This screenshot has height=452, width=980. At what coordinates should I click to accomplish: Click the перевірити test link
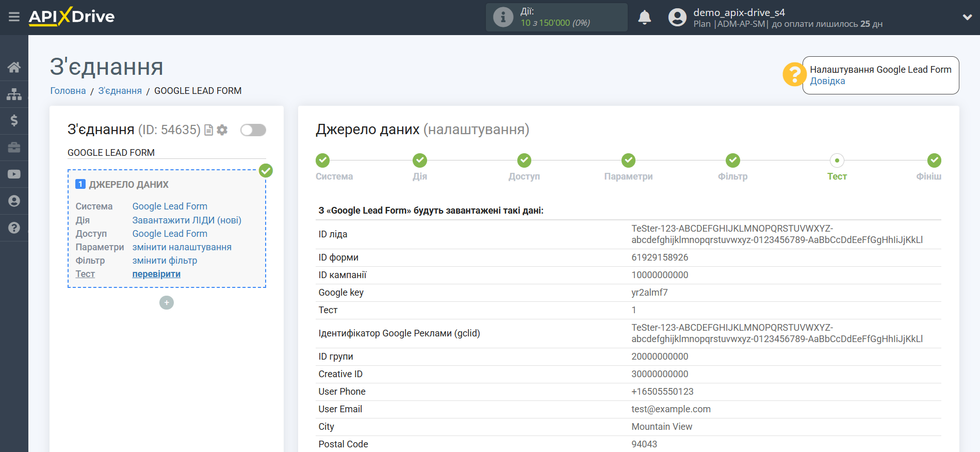[156, 274]
